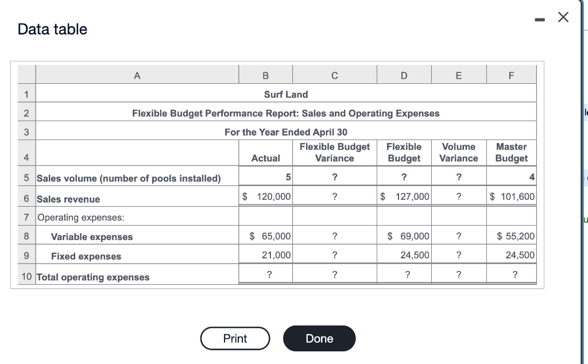
Task: Click the Print button
Action: [235, 338]
